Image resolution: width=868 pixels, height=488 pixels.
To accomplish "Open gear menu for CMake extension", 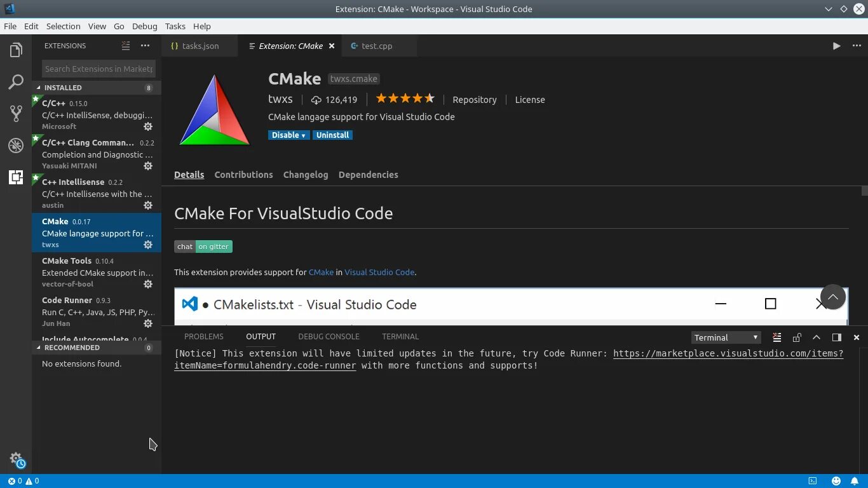I will point(148,245).
